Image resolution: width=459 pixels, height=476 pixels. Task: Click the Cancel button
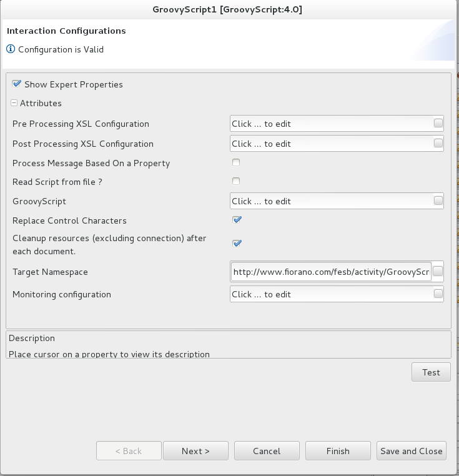point(267,451)
